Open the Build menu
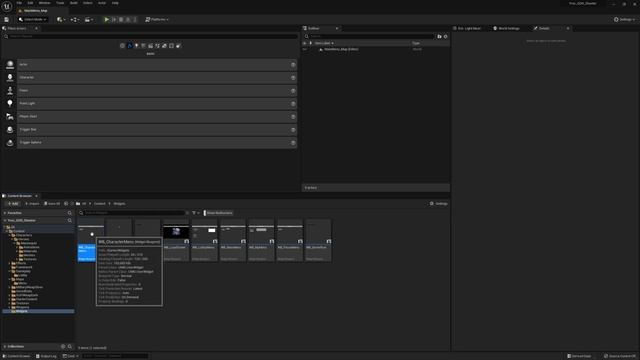 (73, 3)
